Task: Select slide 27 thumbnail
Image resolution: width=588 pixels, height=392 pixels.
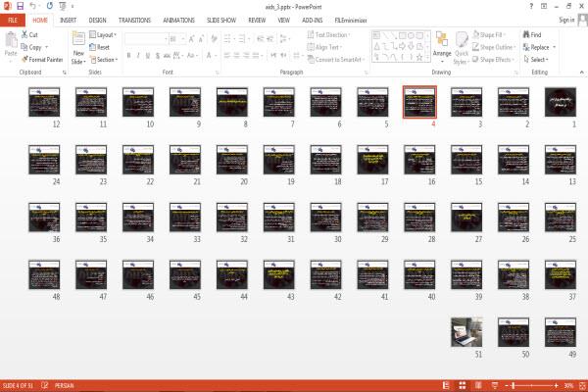Action: tap(466, 218)
